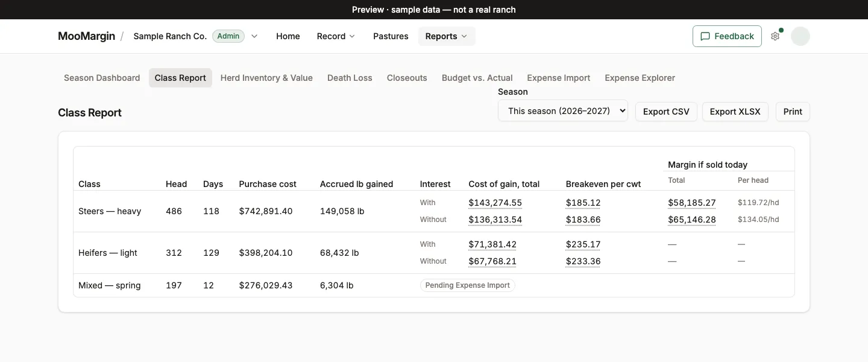This screenshot has width=868, height=362.
Task: Switch to the Season Dashboard tab
Action: click(102, 78)
